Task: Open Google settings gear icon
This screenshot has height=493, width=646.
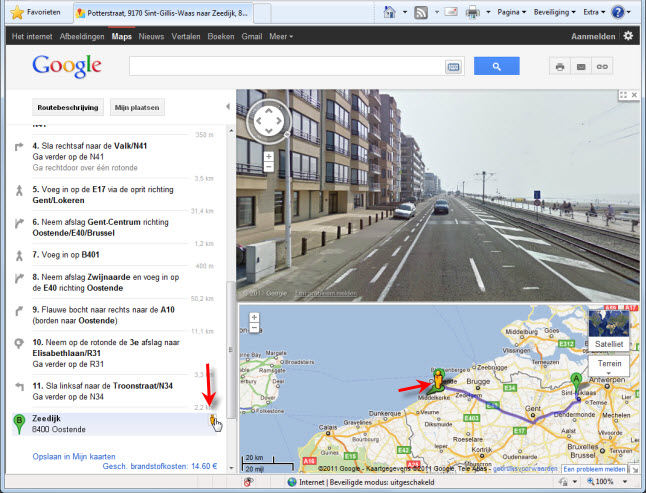Action: 628,36
